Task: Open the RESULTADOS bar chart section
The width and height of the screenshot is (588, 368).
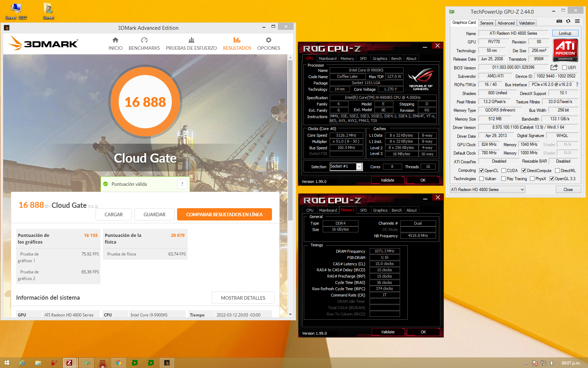Action: 237,44
